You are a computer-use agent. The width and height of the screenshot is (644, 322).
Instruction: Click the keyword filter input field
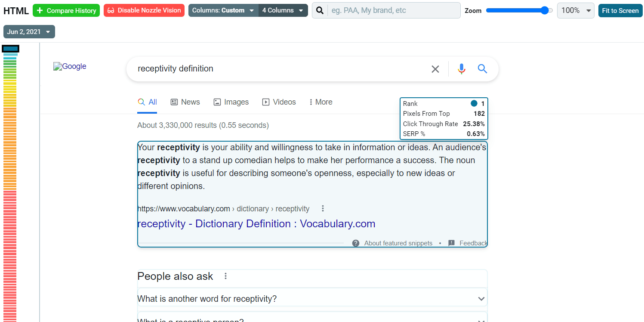tap(394, 10)
